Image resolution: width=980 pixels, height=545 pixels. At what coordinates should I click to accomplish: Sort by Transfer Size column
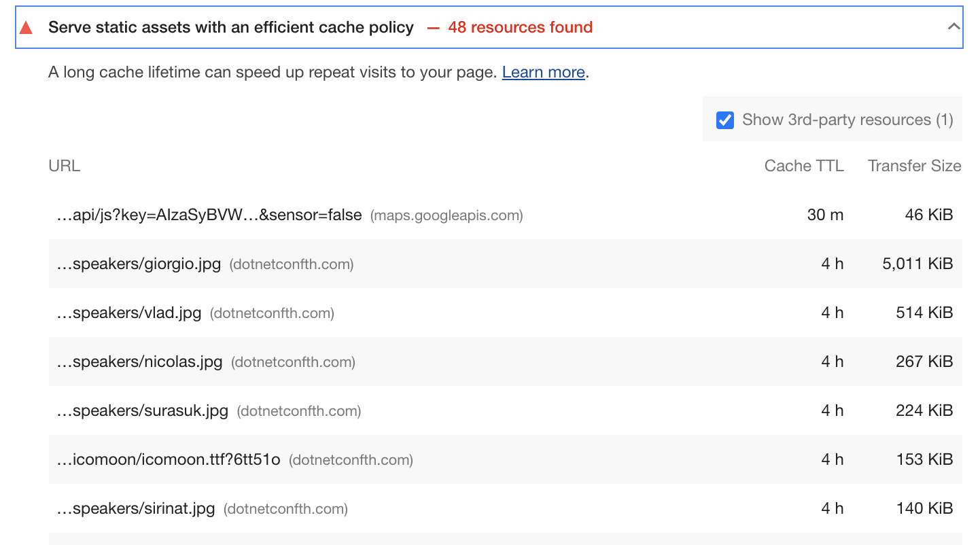(914, 165)
